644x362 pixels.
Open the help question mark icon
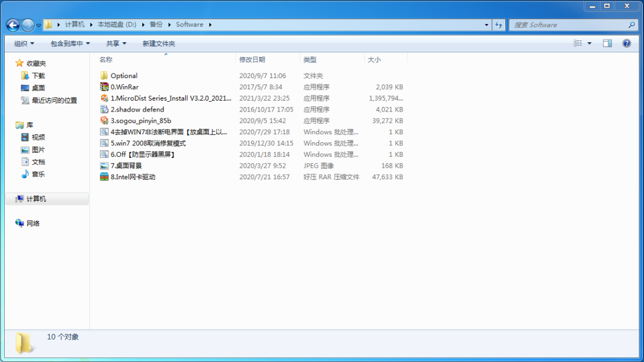626,43
